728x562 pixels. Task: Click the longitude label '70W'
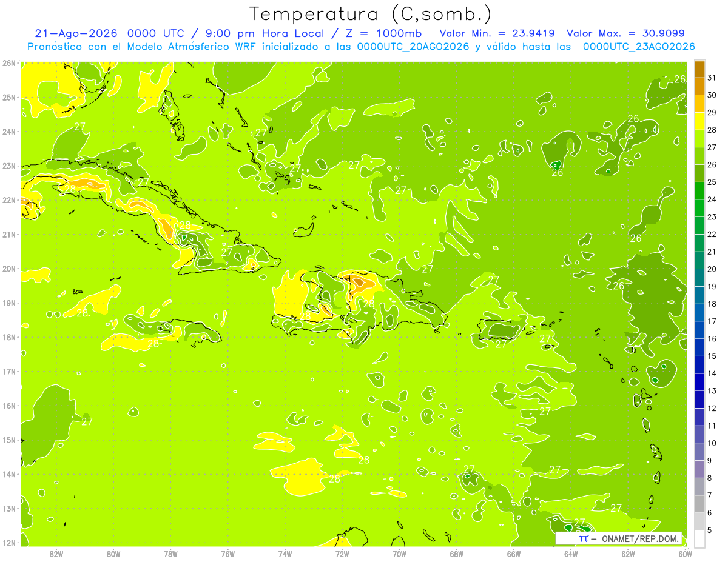[399, 554]
